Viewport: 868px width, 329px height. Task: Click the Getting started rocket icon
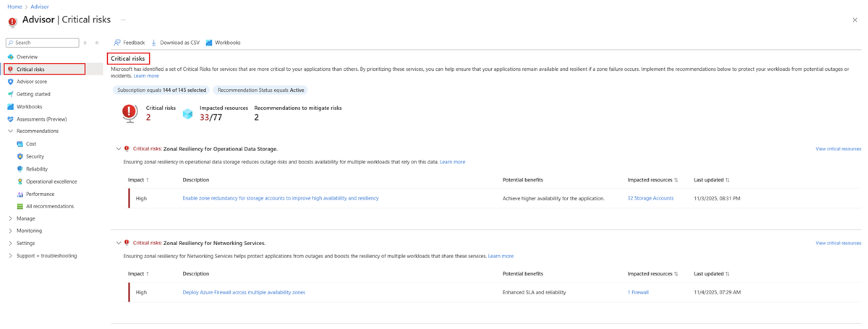(10, 94)
